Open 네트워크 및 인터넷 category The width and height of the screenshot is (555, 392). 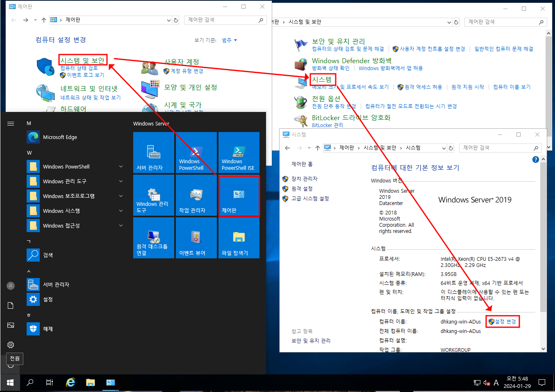(89, 88)
